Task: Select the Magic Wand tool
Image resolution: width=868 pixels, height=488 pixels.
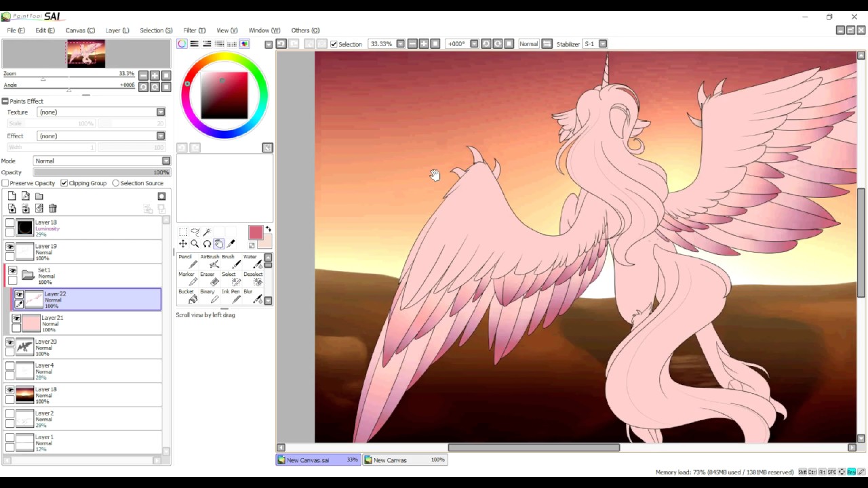Action: (x=208, y=232)
